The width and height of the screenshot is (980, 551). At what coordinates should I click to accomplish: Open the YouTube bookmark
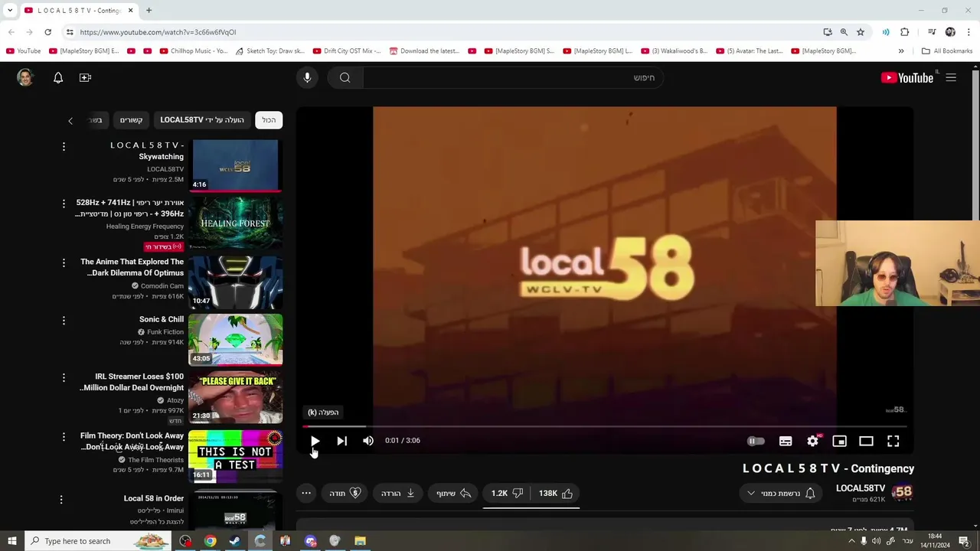point(24,51)
